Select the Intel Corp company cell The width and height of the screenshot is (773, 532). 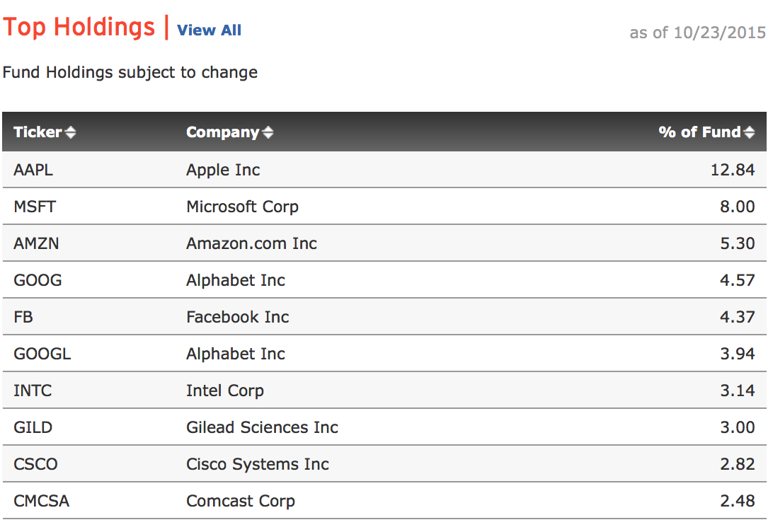[224, 391]
